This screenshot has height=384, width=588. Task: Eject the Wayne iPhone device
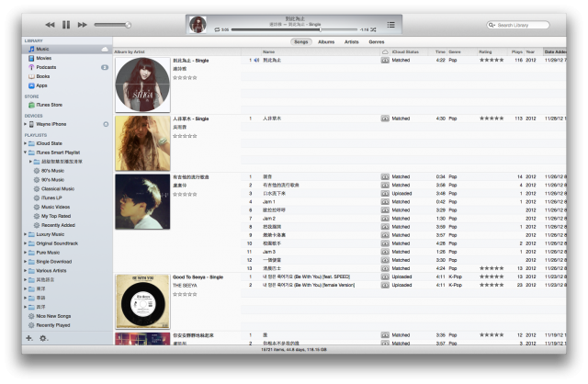(106, 124)
